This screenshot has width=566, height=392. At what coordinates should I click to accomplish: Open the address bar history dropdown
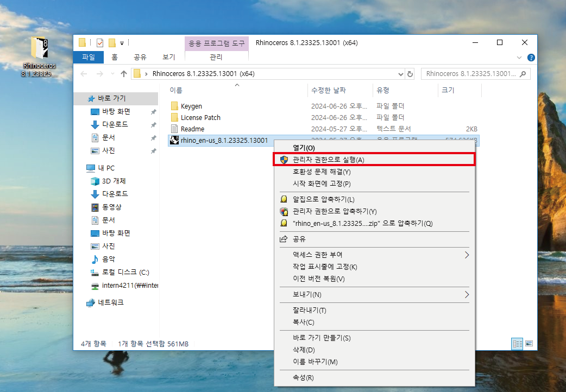click(401, 74)
